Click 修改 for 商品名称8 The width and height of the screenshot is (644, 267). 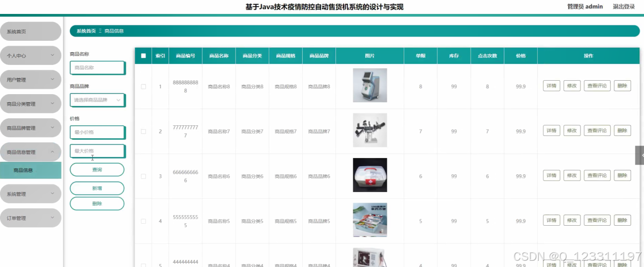click(x=572, y=86)
